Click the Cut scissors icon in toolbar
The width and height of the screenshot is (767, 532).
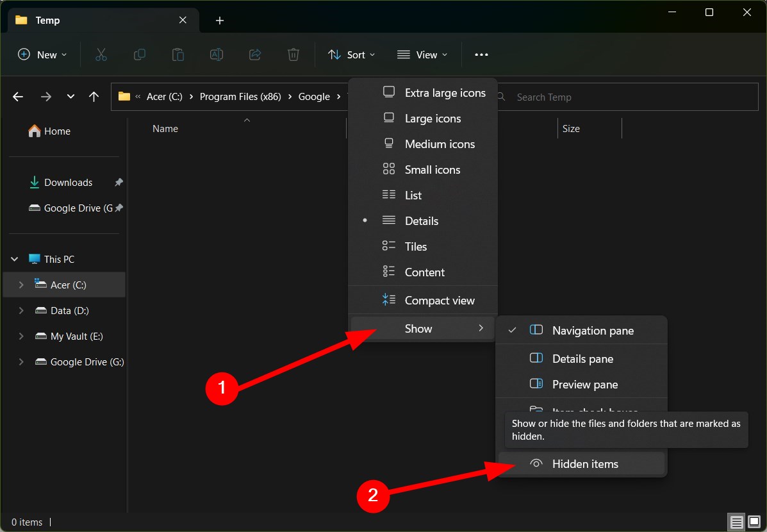(101, 55)
